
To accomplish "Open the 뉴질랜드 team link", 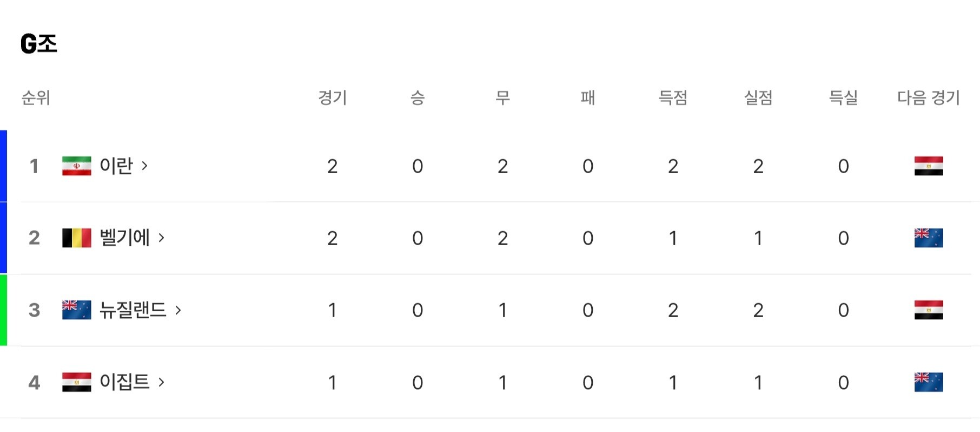I will 133,310.
